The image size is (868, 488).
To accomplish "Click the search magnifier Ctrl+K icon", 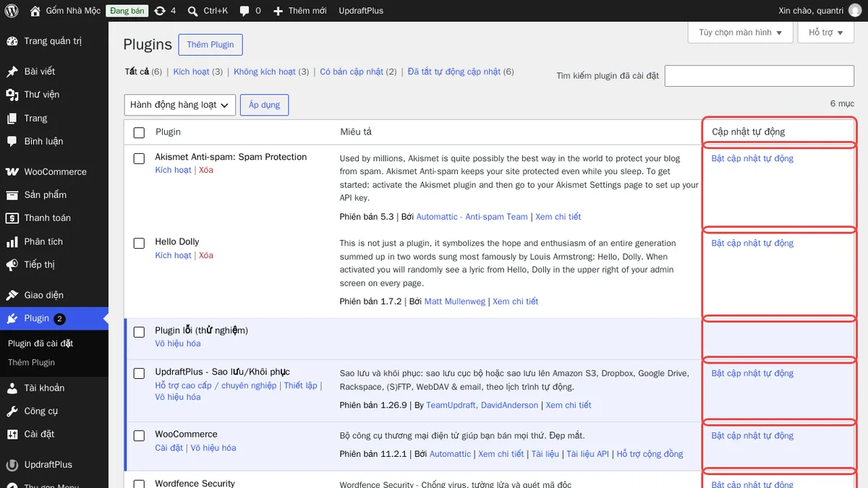I will coord(192,11).
